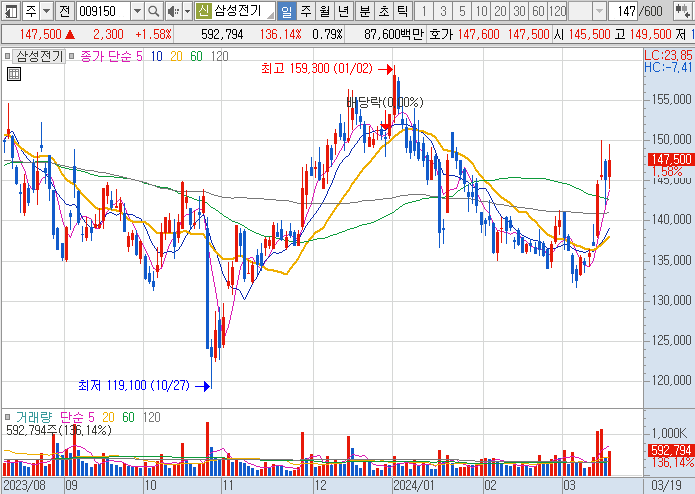This screenshot has width=695, height=494.
Task: Choose the 5 interval button
Action: click(462, 11)
